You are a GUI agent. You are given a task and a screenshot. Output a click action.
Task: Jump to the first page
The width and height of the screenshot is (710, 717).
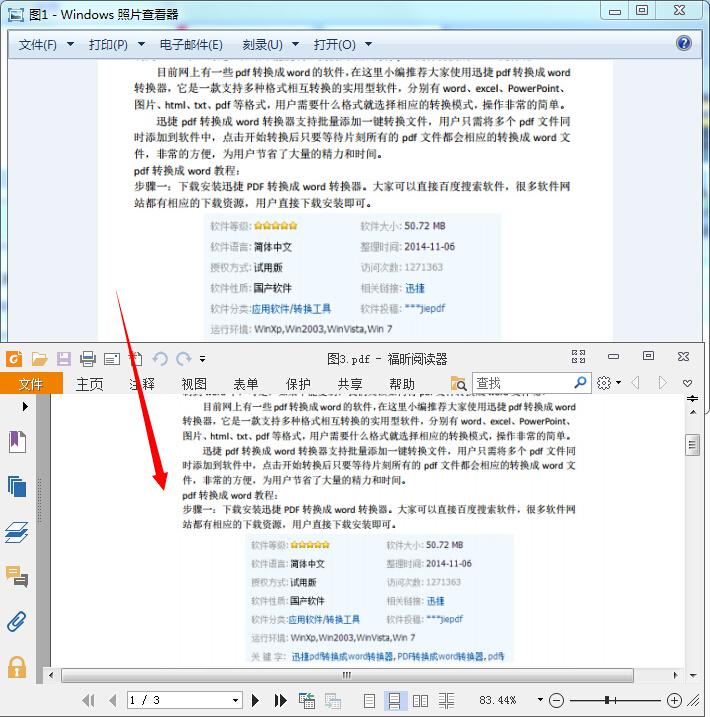click(88, 700)
